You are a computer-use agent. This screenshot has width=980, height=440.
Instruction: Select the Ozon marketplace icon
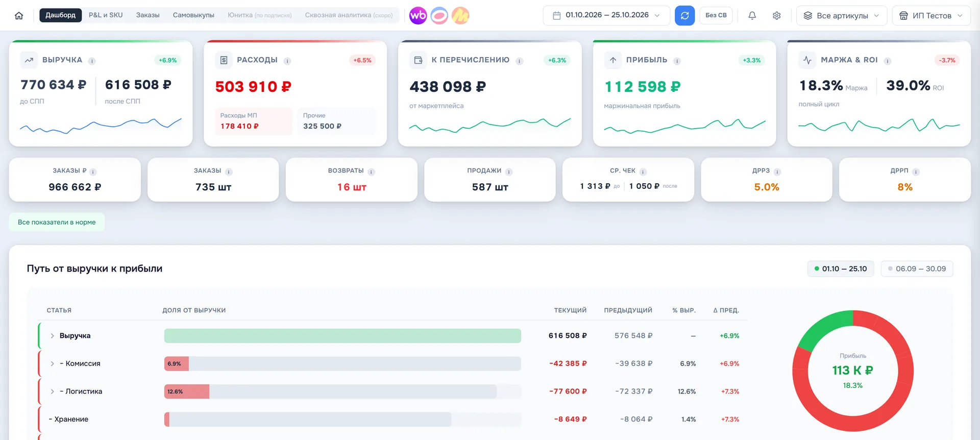click(439, 15)
